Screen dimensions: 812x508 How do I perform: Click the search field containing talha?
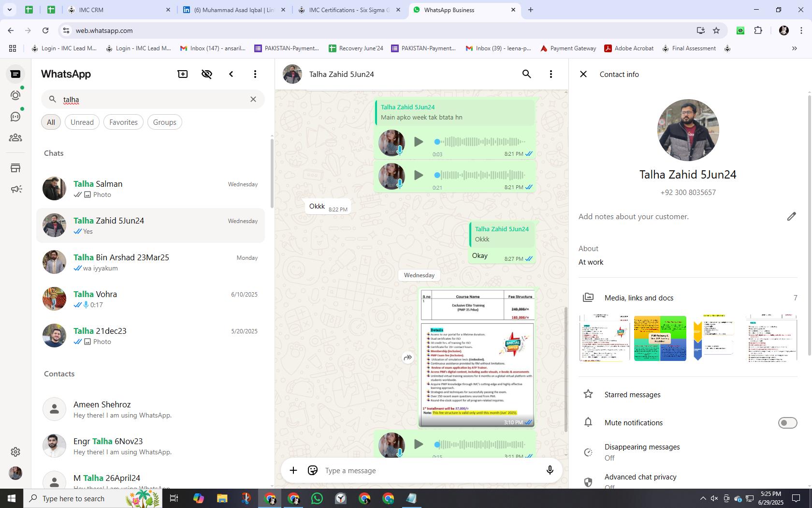pos(153,99)
